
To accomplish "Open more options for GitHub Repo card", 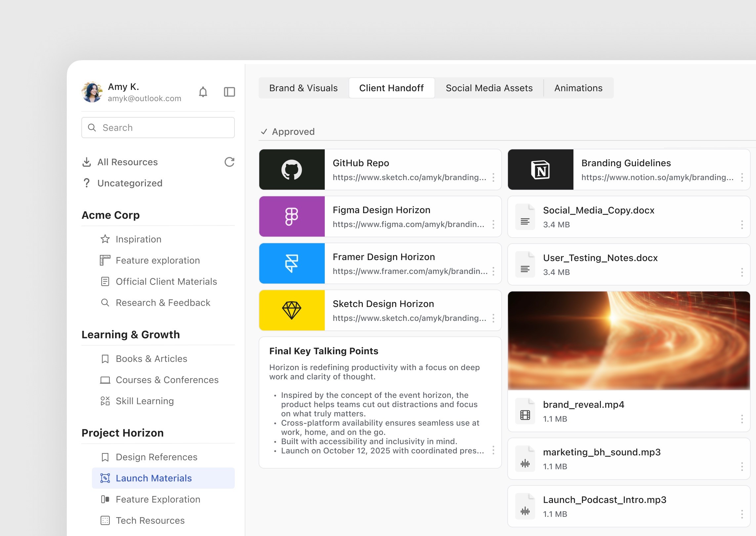I will point(493,177).
